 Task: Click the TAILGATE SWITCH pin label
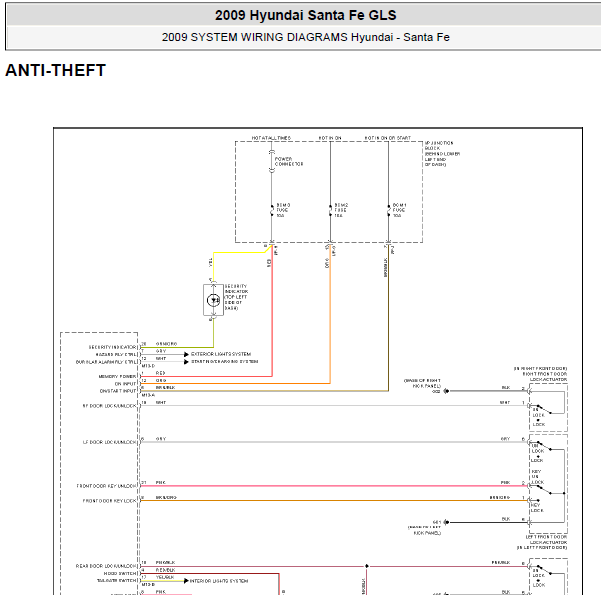[117, 581]
